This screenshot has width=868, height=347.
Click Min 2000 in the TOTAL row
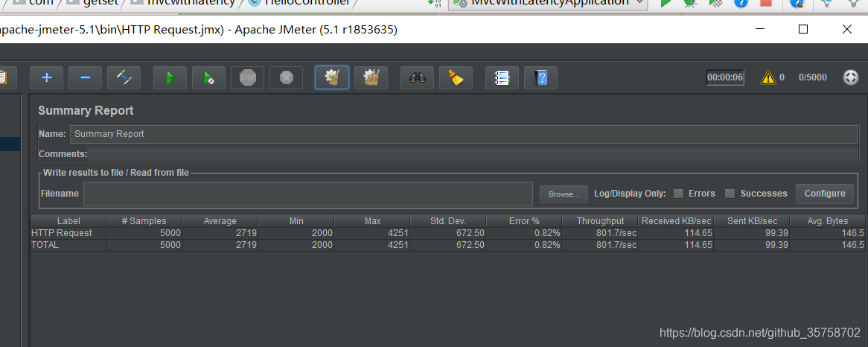pos(322,245)
